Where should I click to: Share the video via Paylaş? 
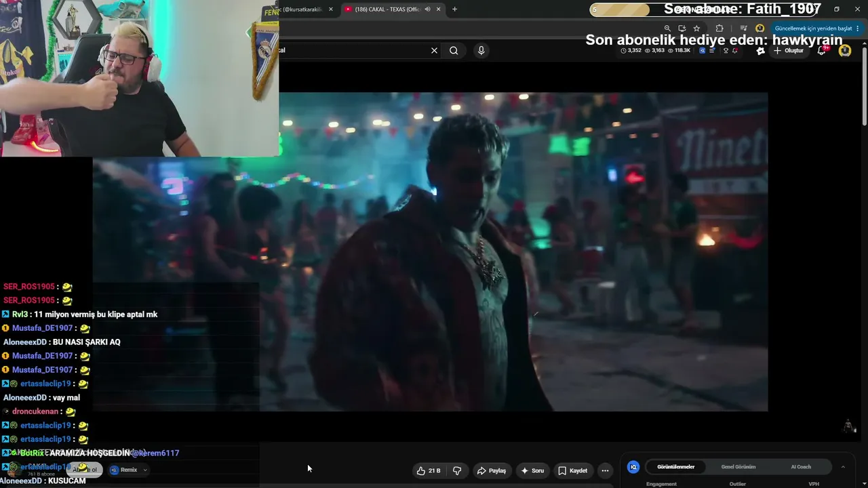click(492, 470)
